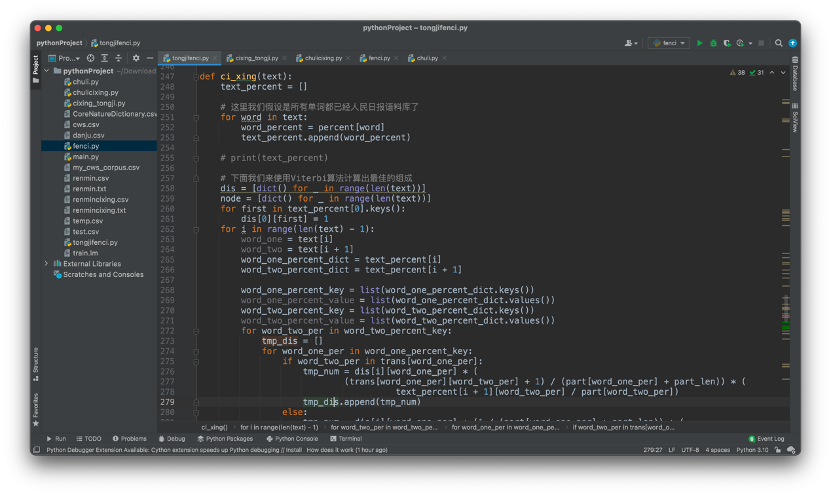Toggle the Project tool window stripe button
The image size is (832, 496).
click(36, 69)
